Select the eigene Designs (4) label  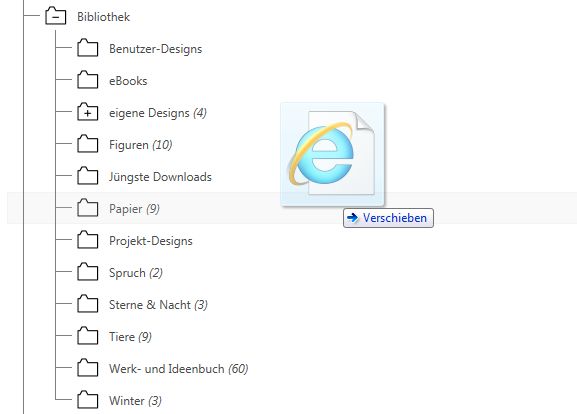point(158,113)
